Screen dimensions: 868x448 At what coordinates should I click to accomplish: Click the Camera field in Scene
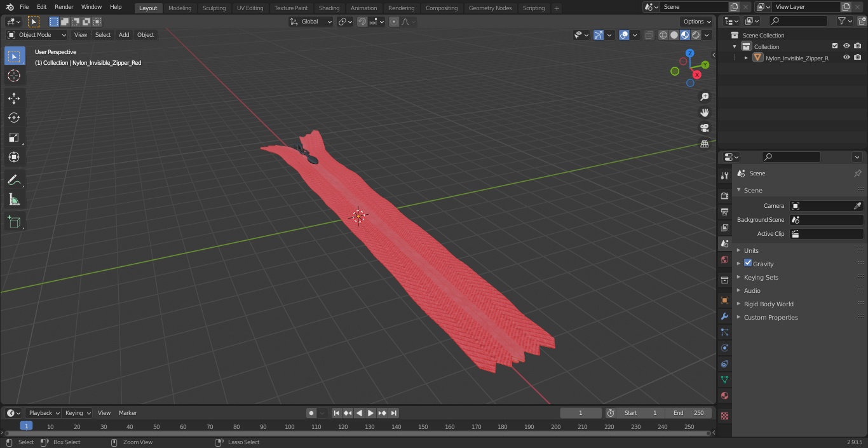(x=826, y=206)
